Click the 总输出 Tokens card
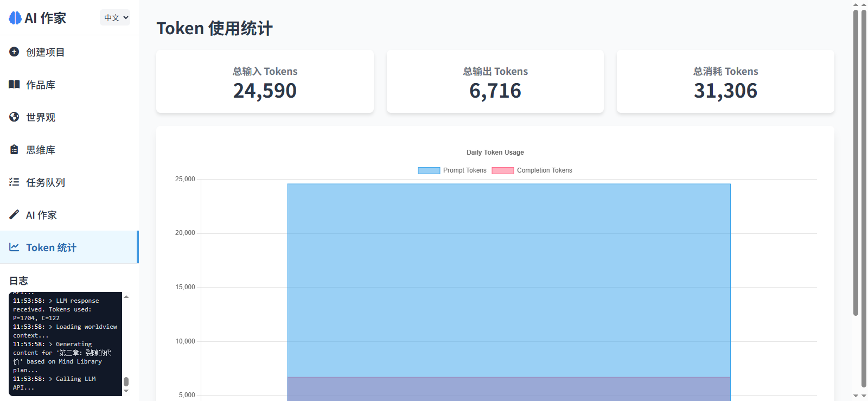Screen dimensions: 868x401 pos(495,81)
